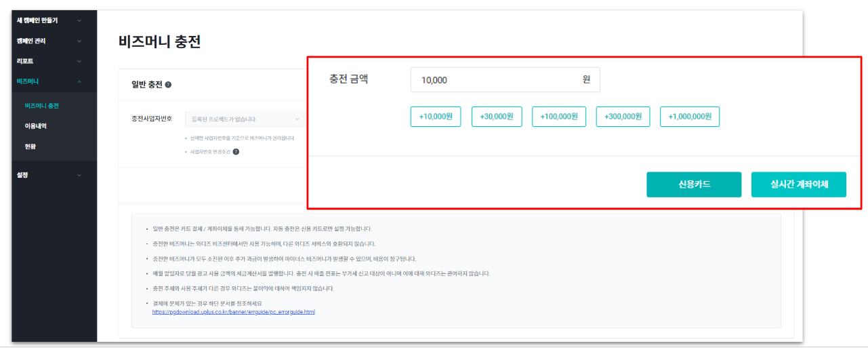Click the help icon beside 일반 충전
Viewport: 868px width, 348px height.
(x=168, y=85)
